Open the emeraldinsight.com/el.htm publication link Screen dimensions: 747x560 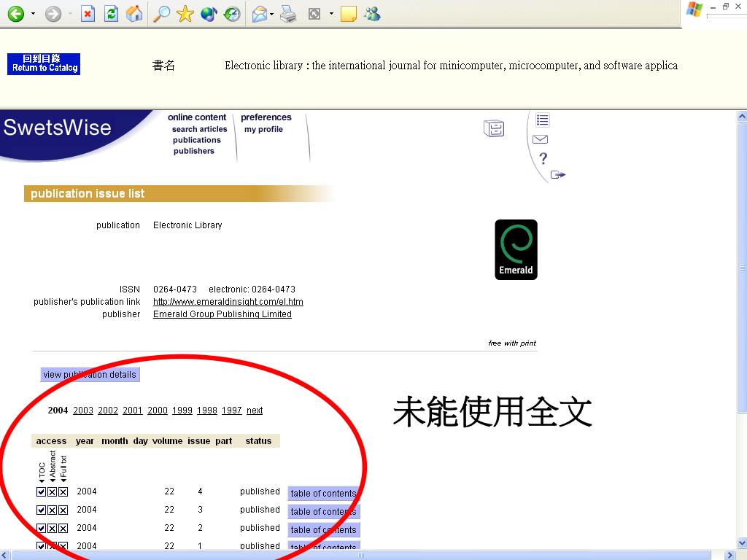tap(228, 301)
